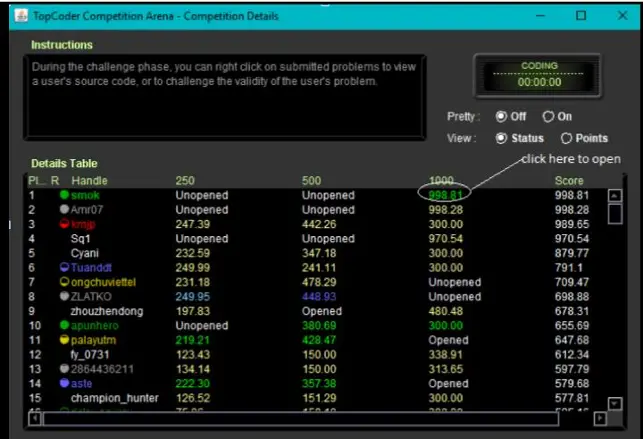Select the Points view radio button

[x=566, y=139]
